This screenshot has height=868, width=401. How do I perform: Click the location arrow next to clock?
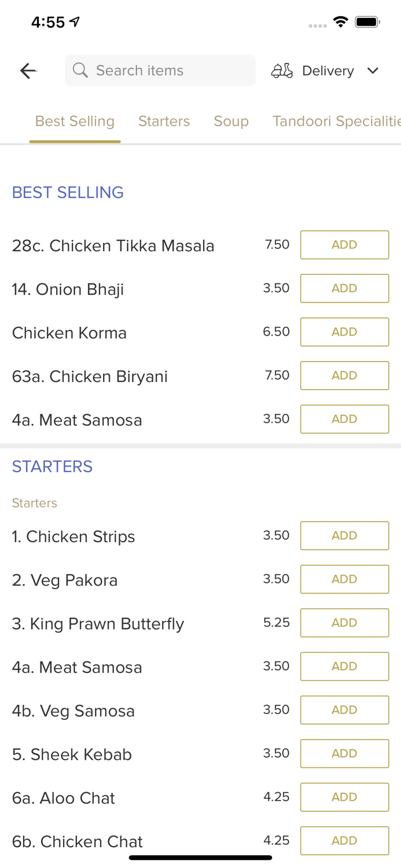76,21
